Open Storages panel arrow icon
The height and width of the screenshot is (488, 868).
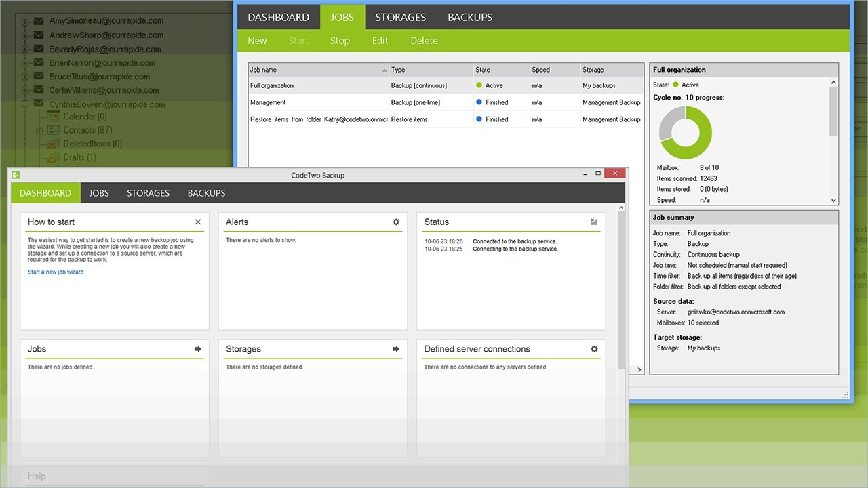pyautogui.click(x=396, y=349)
